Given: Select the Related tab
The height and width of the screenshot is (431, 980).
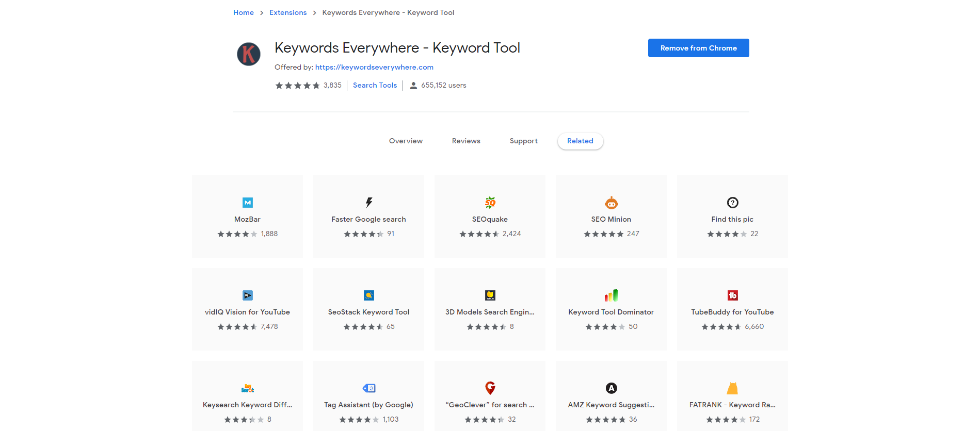Looking at the screenshot, I should tap(581, 141).
